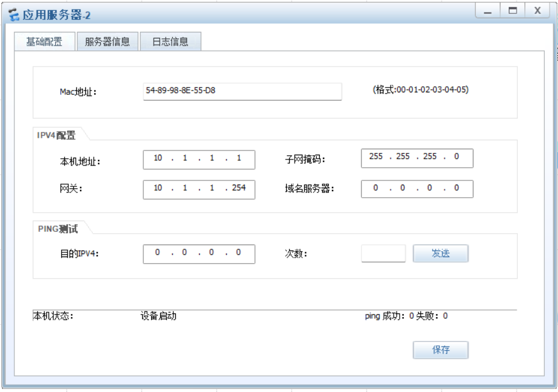Screen dimensions: 558x392
Task: Minimize the 应用服务器-2 window
Action: click(x=488, y=11)
